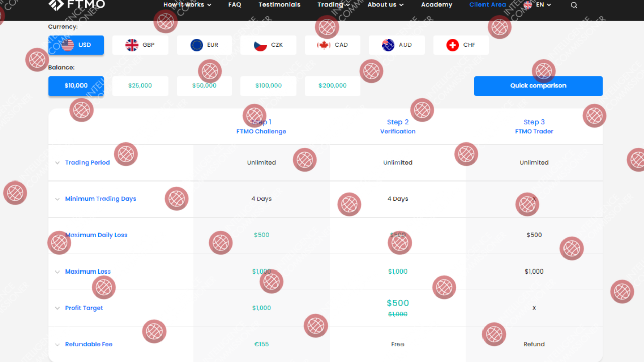Image resolution: width=644 pixels, height=362 pixels.
Task: Click $1,000 Maximum Loss under FTMO Trader
Action: click(x=534, y=271)
